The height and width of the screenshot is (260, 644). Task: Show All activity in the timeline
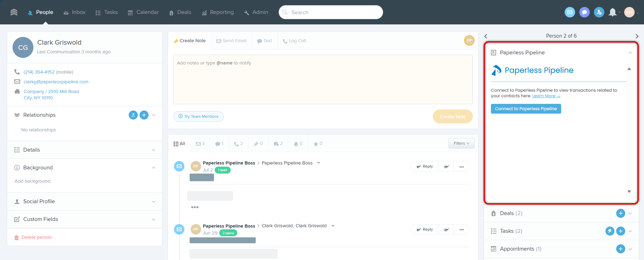(x=179, y=144)
